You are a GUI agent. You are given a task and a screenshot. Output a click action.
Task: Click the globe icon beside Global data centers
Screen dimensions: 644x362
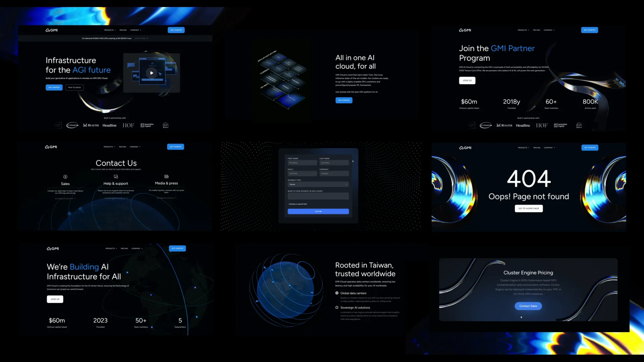337,293
